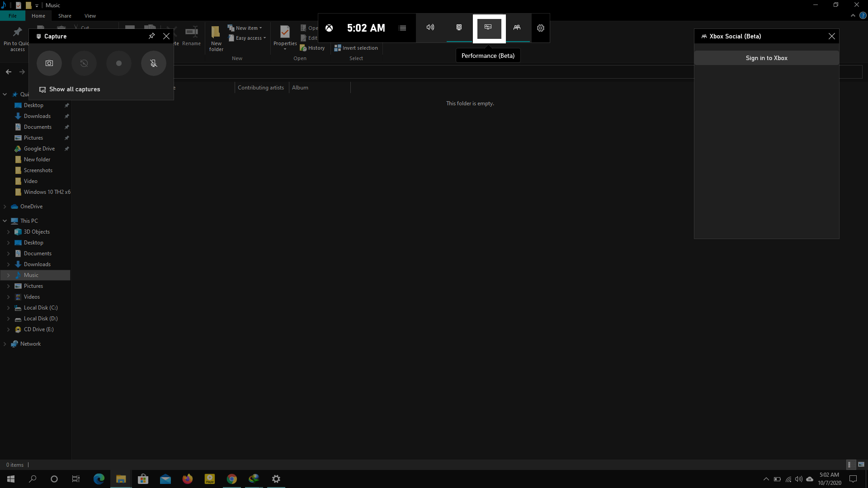Open the Capture widget icon in Game Bar
868x488 pixels.
458,28
